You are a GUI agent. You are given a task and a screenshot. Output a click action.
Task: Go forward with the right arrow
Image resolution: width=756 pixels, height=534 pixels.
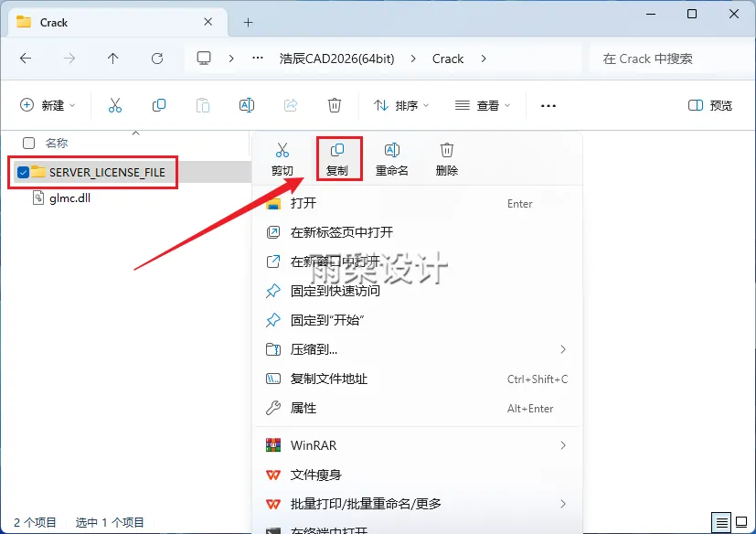(69, 59)
